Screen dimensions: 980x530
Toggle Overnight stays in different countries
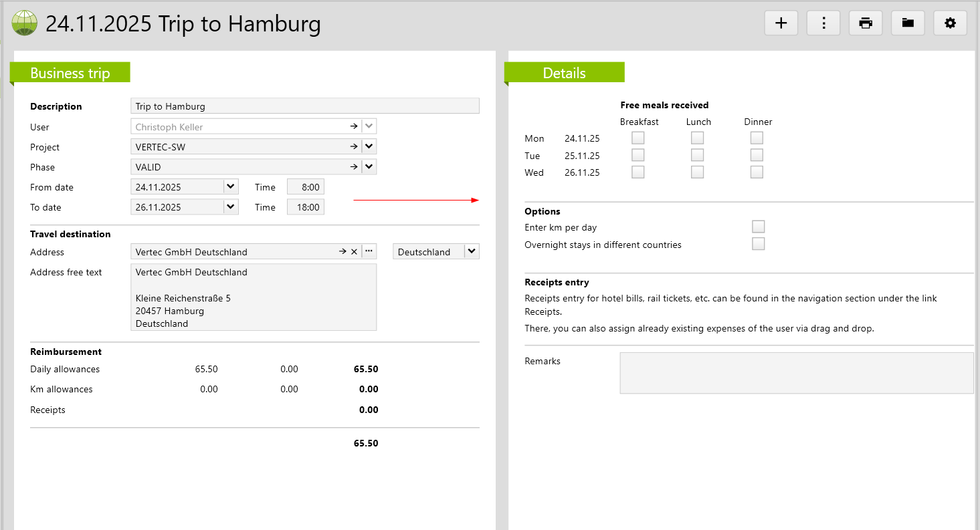[x=758, y=245]
